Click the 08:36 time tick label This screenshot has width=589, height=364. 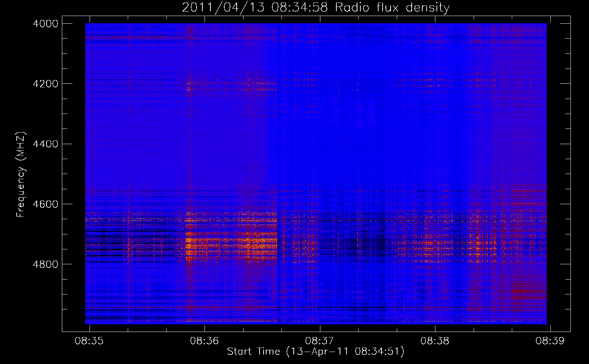click(x=205, y=341)
